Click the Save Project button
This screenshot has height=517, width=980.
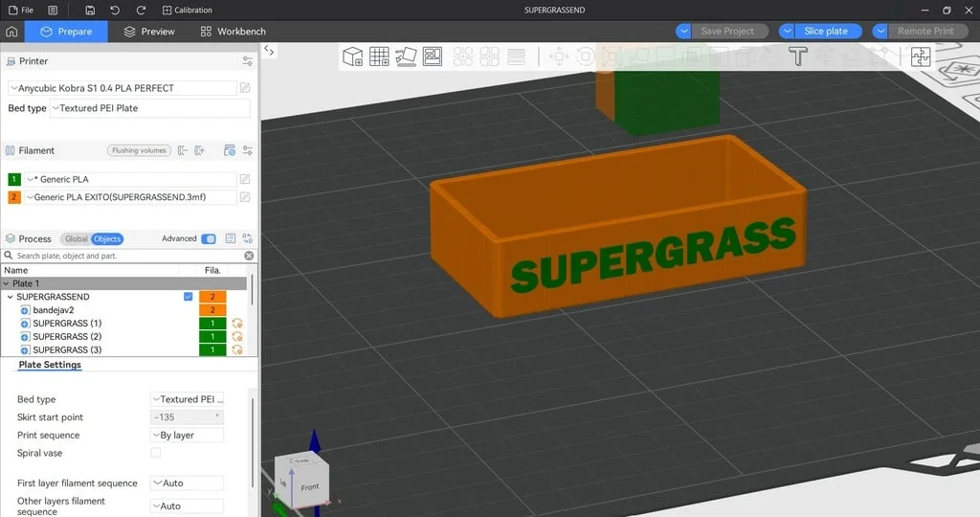729,32
